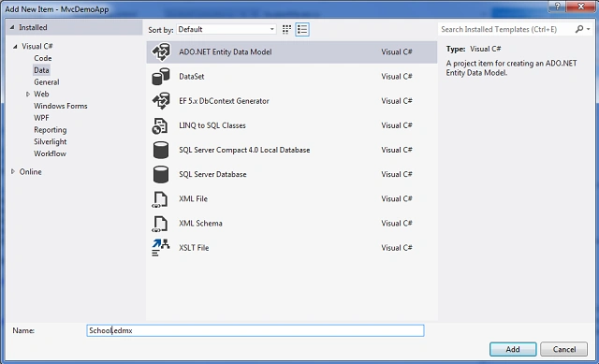Click 'LINQ to SQL Classes' name
Image resolution: width=599 pixels, height=364 pixels.
[x=212, y=125]
